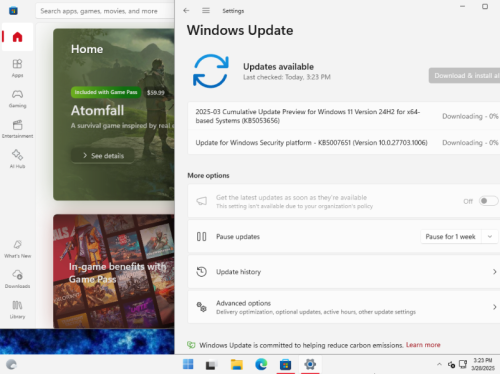Image resolution: width=500 pixels, height=374 pixels.
Task: Open Task View from taskbar
Action: point(211,365)
